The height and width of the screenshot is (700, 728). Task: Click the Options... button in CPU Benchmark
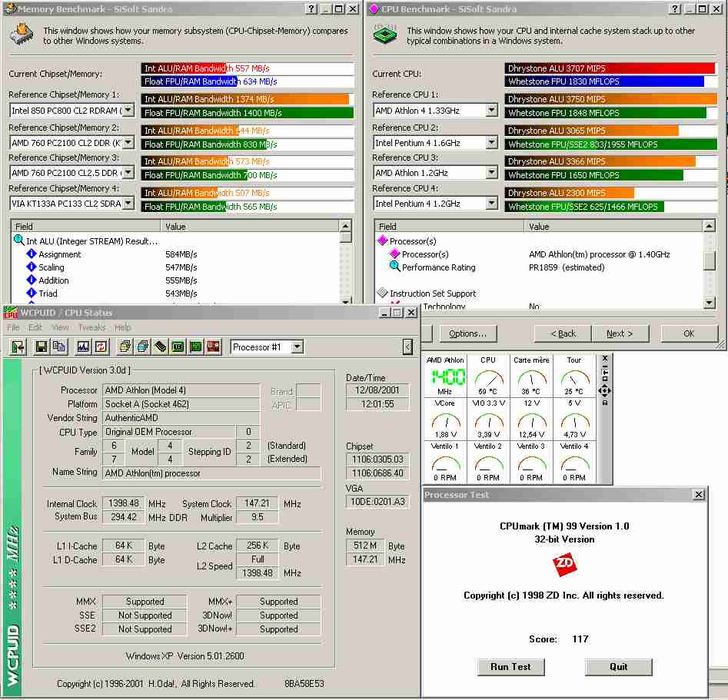467,333
